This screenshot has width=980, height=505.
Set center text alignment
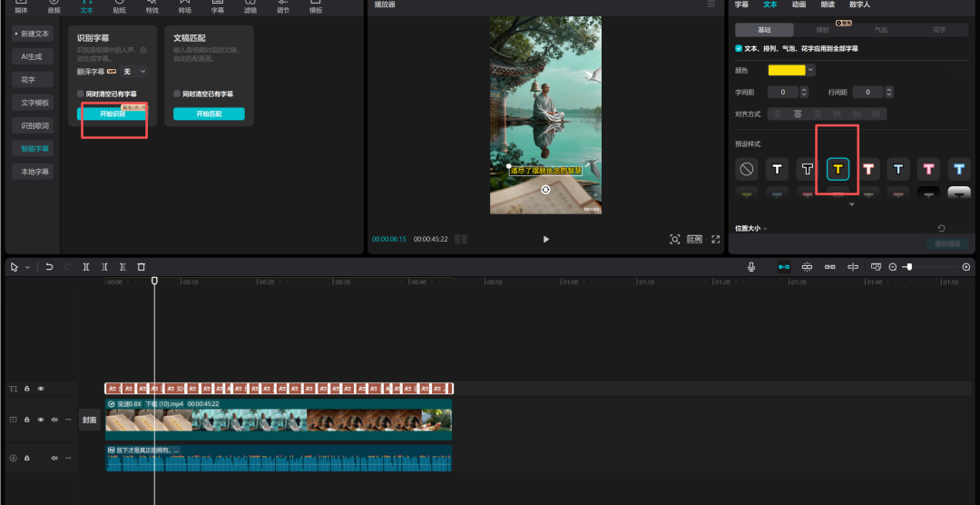click(x=798, y=114)
